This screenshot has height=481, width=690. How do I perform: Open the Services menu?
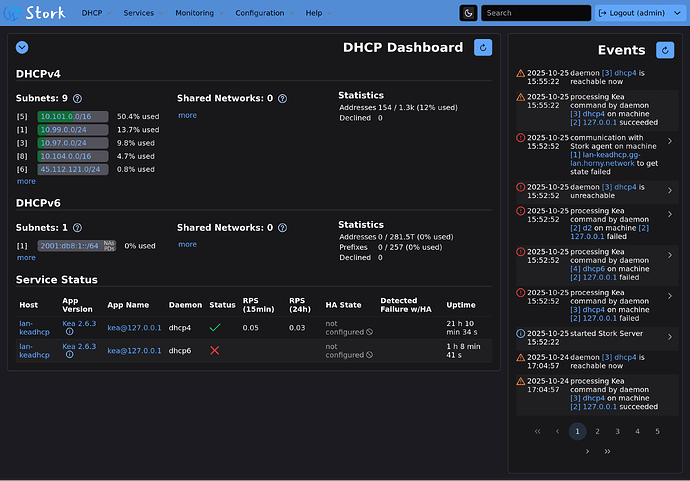click(143, 13)
